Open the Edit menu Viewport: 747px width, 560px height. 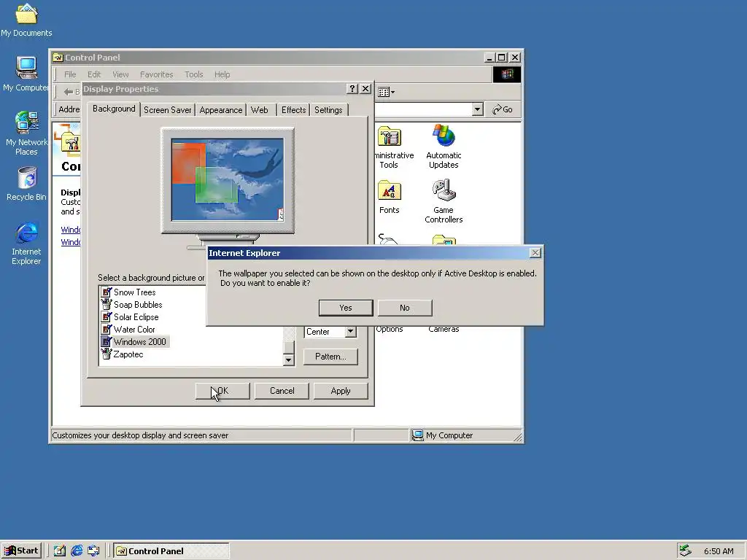coord(94,74)
